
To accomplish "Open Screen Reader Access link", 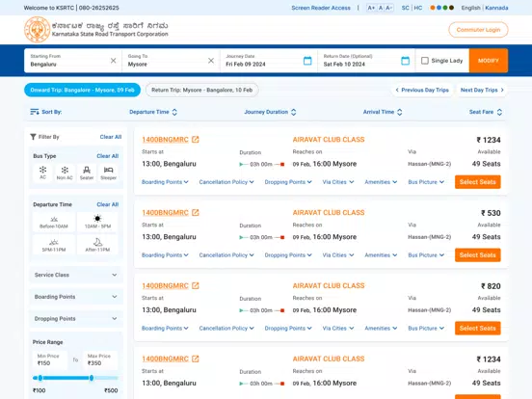I will coord(321,8).
